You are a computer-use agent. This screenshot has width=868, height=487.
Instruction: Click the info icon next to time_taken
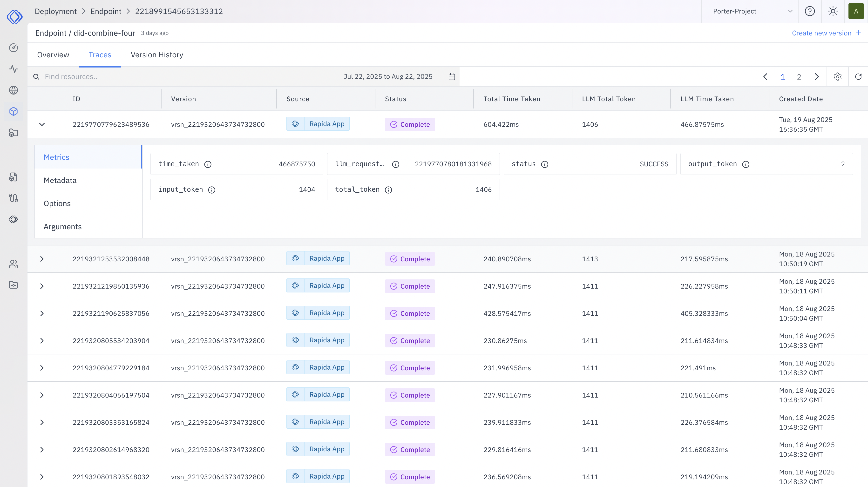point(208,164)
